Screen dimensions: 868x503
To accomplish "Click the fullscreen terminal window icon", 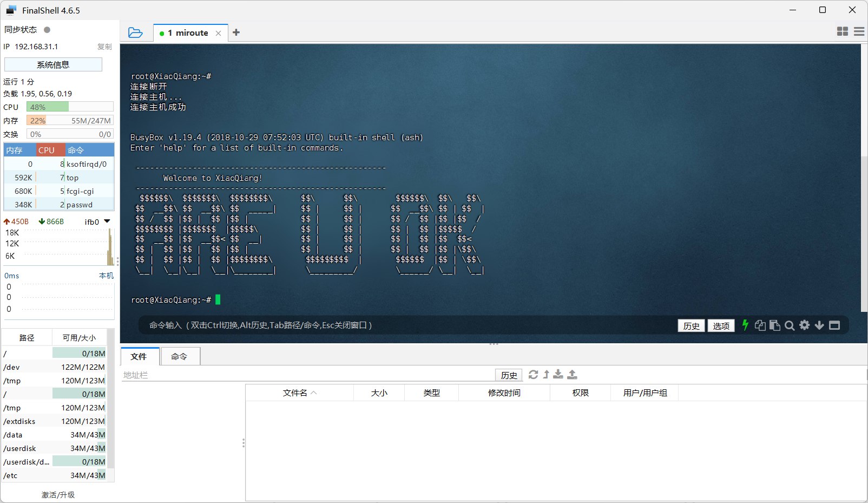I will [834, 325].
